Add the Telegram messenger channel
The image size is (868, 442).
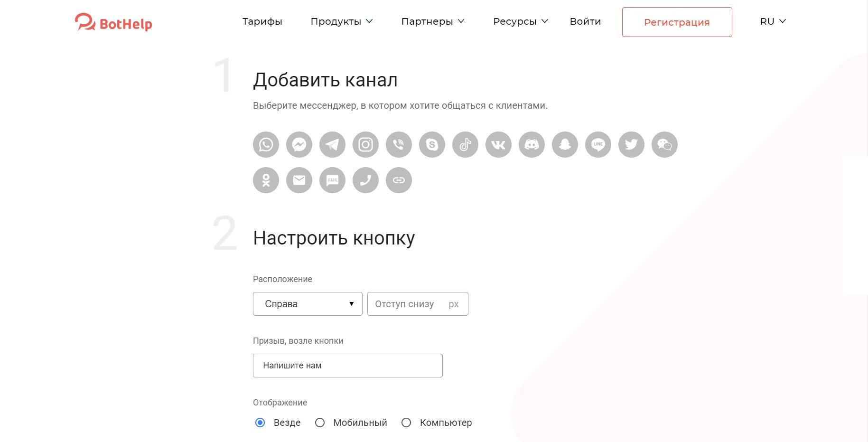332,144
